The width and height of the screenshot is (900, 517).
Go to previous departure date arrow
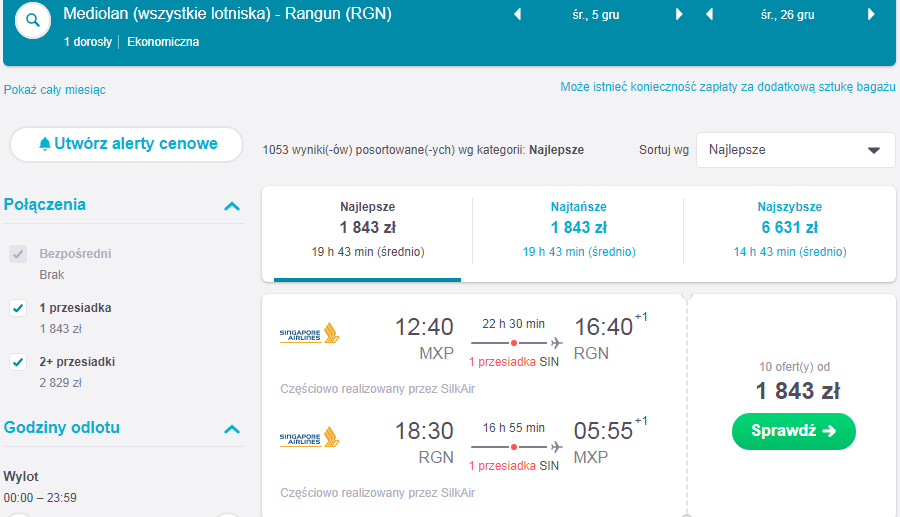518,14
